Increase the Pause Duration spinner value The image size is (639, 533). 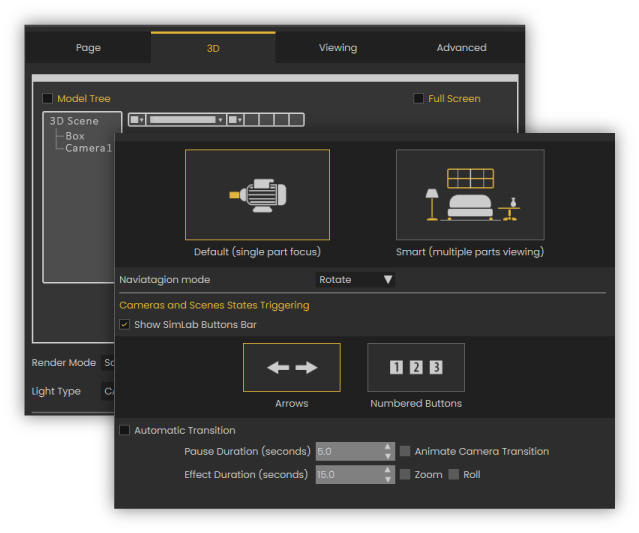(388, 447)
